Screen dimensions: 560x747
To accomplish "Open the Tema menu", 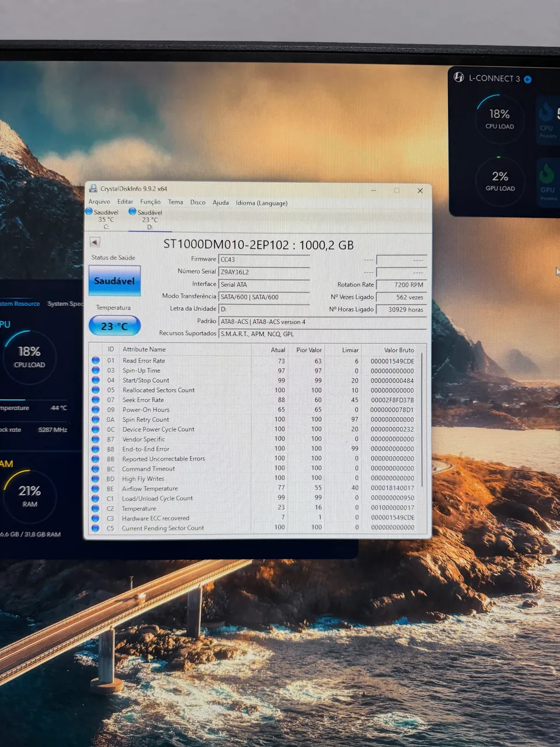I will point(176,202).
